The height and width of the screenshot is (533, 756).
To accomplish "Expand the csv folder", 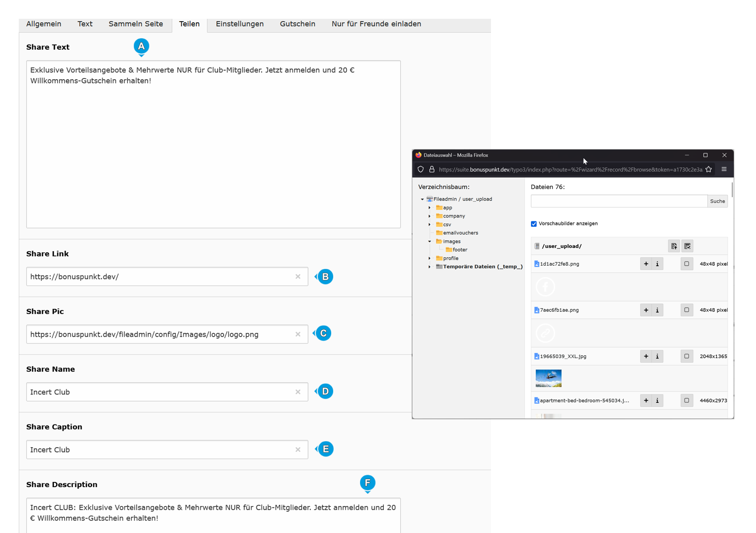I will (430, 225).
